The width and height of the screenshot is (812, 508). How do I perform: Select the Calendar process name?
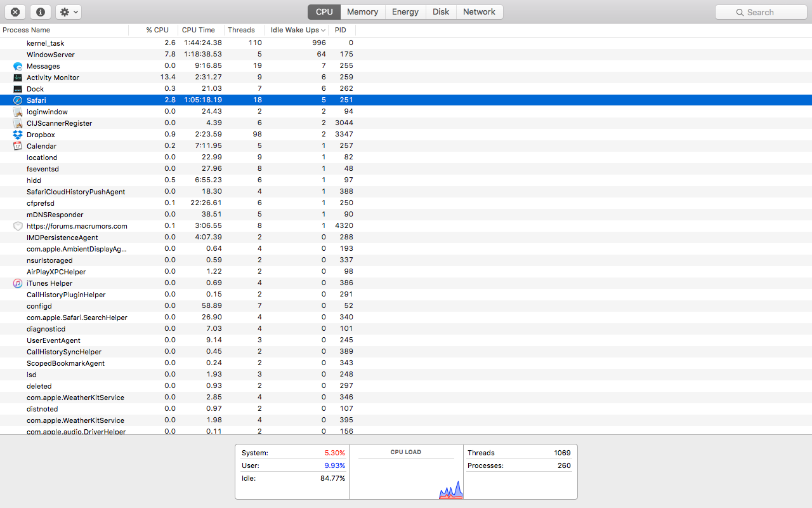coord(41,146)
